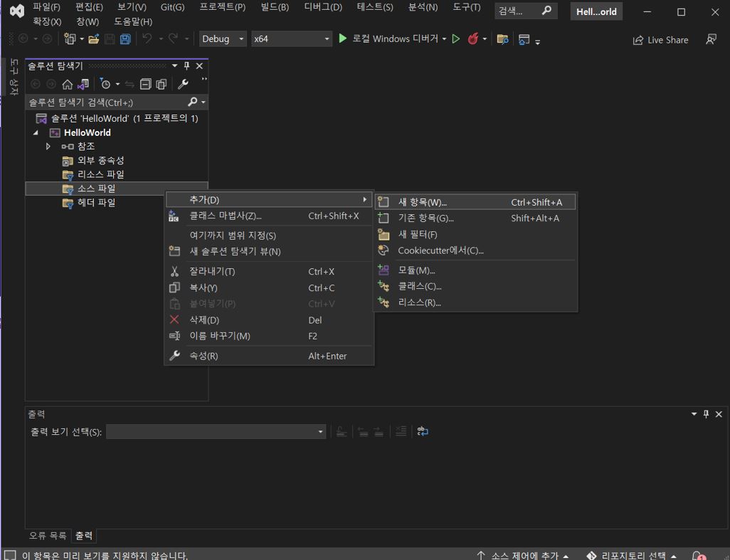Open the 도구(T) menu
Screen dimensions: 730x560
tap(467, 7)
